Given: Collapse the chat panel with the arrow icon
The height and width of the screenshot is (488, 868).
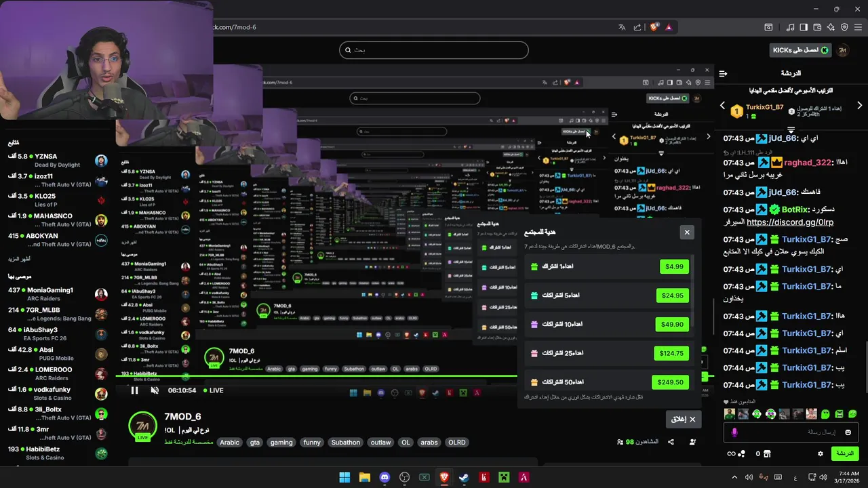Looking at the screenshot, I should tap(724, 73).
